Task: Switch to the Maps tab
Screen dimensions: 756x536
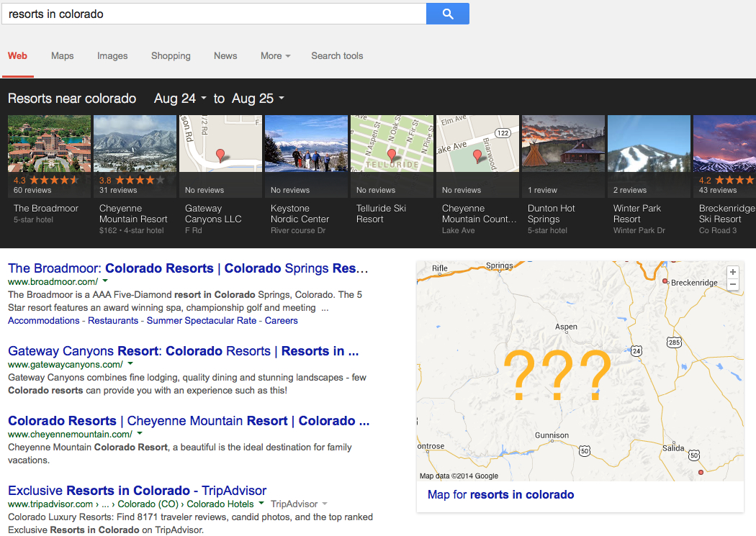Action: tap(62, 56)
